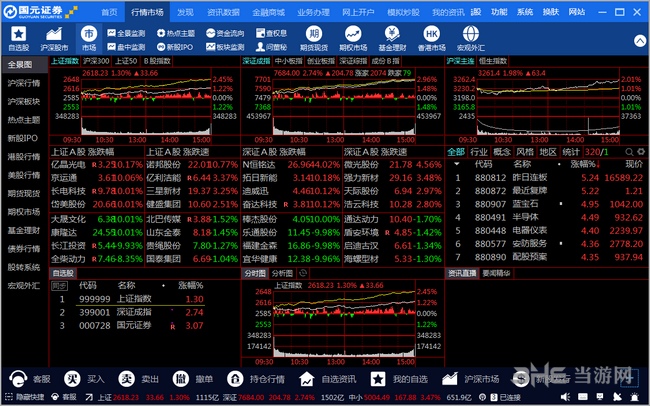Click the search magnifier in sector panel

[629, 152]
